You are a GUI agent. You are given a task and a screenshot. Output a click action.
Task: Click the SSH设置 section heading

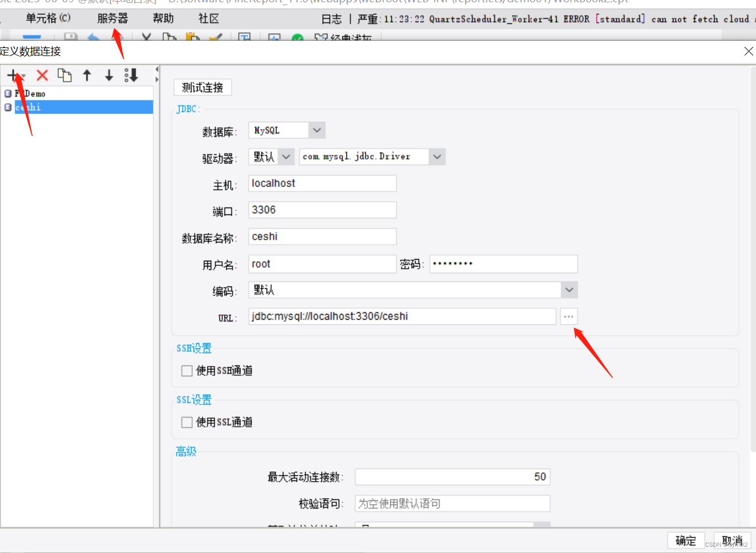click(194, 348)
